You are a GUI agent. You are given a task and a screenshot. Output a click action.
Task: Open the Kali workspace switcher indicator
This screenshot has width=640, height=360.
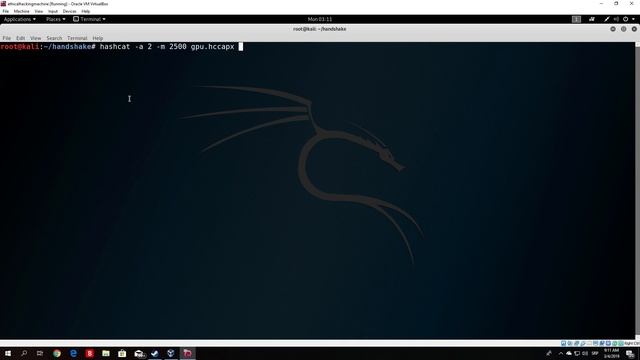point(576,19)
